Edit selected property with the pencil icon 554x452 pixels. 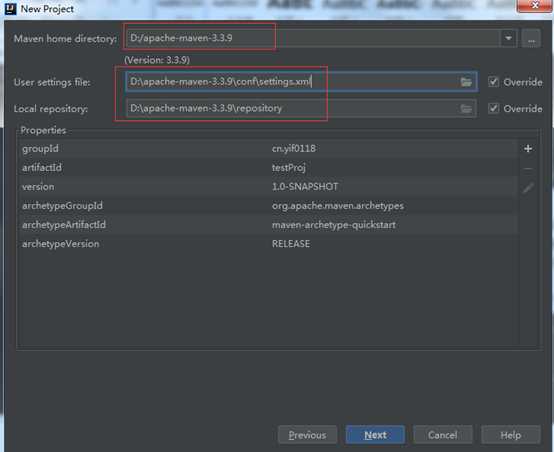(528, 188)
